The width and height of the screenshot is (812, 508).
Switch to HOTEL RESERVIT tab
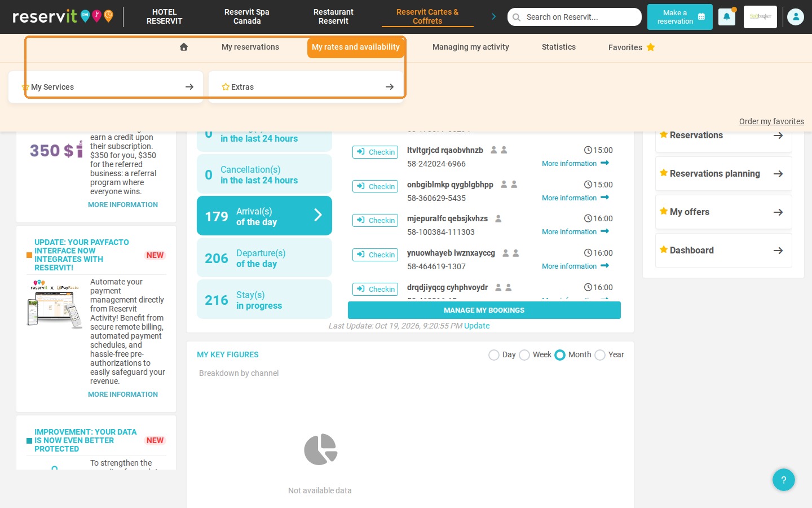pyautogui.click(x=164, y=16)
